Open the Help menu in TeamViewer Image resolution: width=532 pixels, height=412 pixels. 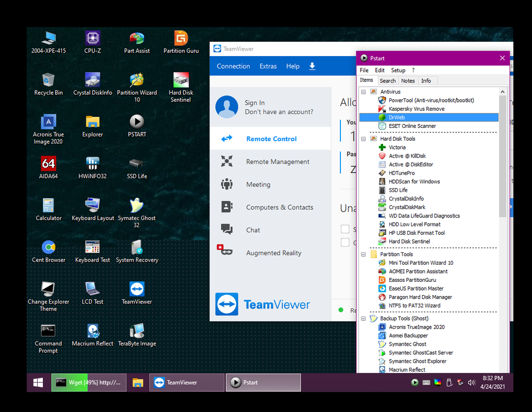click(293, 66)
